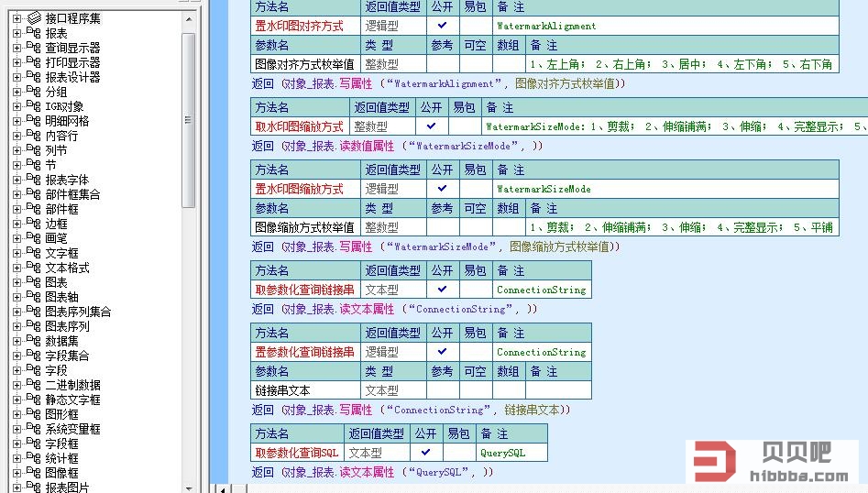Toggle 公开 checkmark for 取参数化查询链接串
Screen dimensions: 868x493
click(443, 290)
